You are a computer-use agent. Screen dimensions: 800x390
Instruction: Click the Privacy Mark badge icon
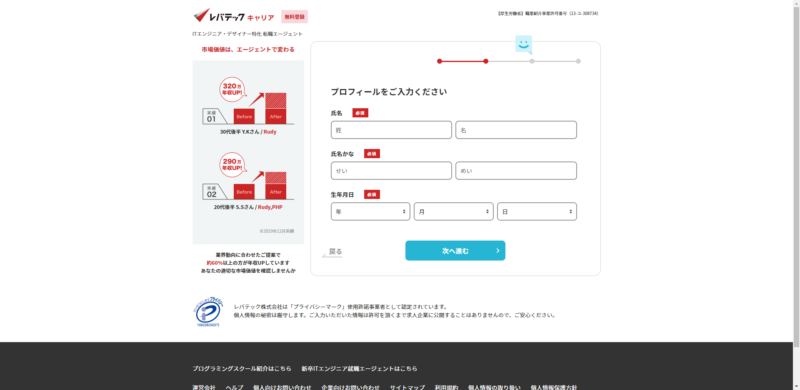(208, 312)
